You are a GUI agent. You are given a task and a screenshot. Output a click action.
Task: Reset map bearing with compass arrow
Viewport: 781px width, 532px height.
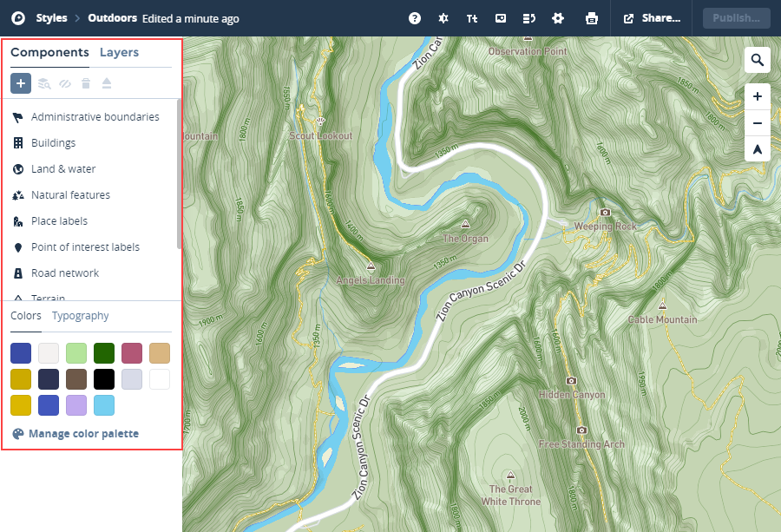click(757, 149)
